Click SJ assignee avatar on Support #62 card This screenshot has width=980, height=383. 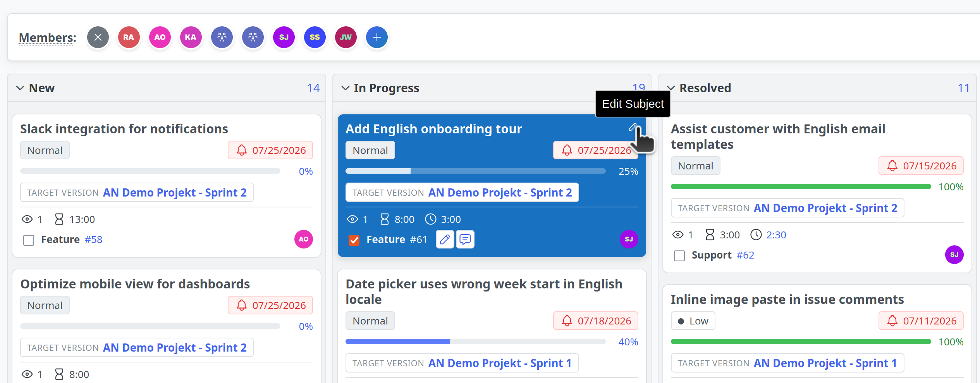pos(954,255)
